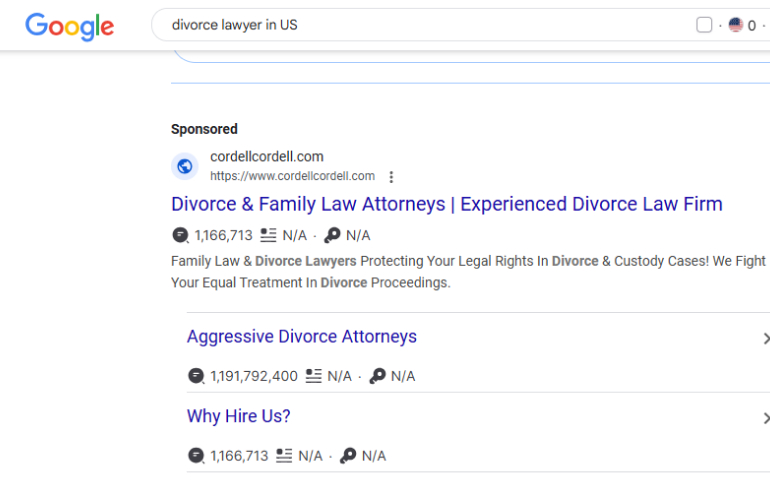Click the key icon in main ad's metrics row
This screenshot has width=770, height=497.
point(332,235)
